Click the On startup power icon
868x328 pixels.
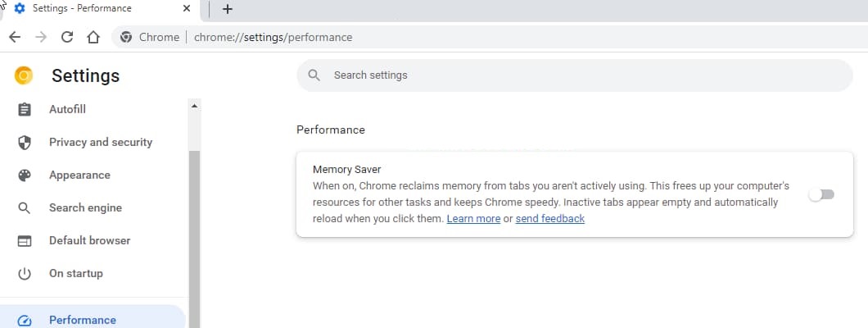(25, 274)
